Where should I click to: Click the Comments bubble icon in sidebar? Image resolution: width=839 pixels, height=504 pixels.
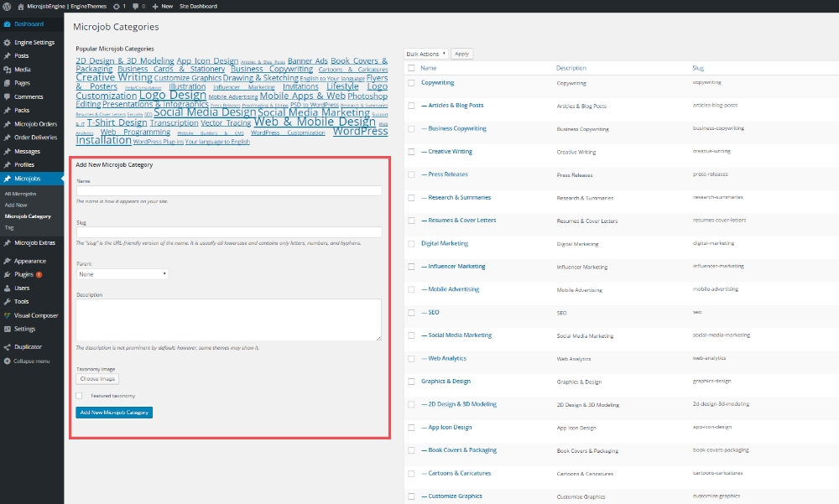[x=8, y=96]
